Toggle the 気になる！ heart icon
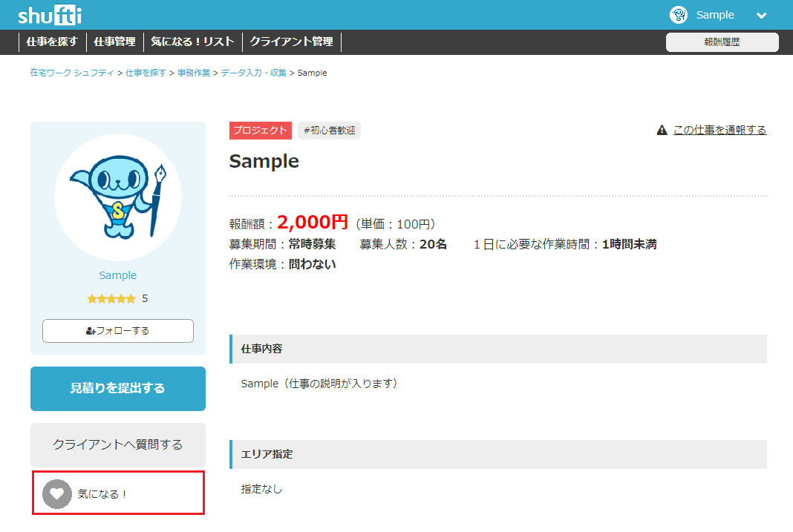This screenshot has height=532, width=793. tap(56, 493)
